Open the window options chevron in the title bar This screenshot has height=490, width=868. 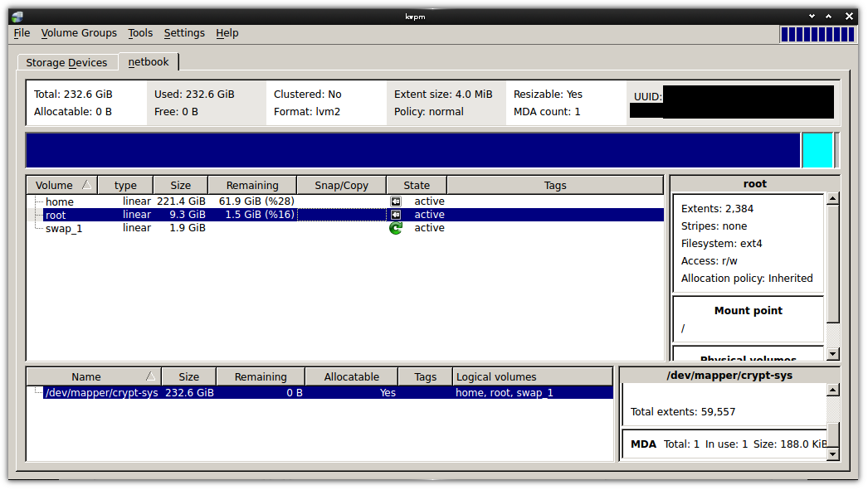tap(811, 16)
